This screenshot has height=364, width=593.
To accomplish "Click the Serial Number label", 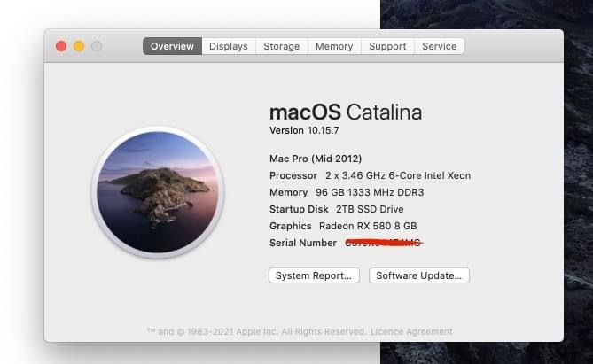I will (303, 243).
